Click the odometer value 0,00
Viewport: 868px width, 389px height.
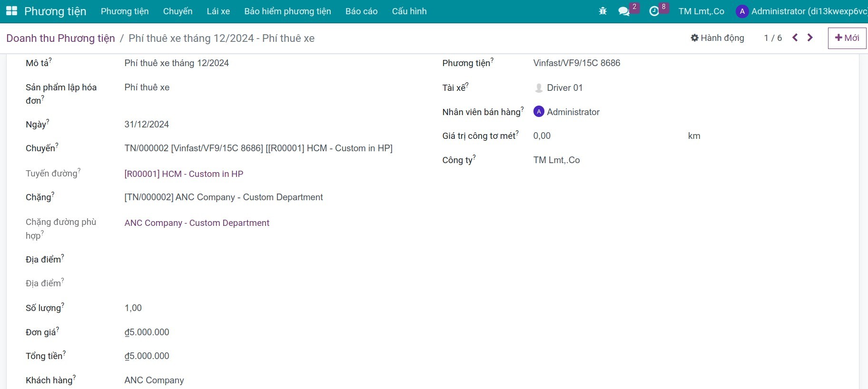point(542,136)
